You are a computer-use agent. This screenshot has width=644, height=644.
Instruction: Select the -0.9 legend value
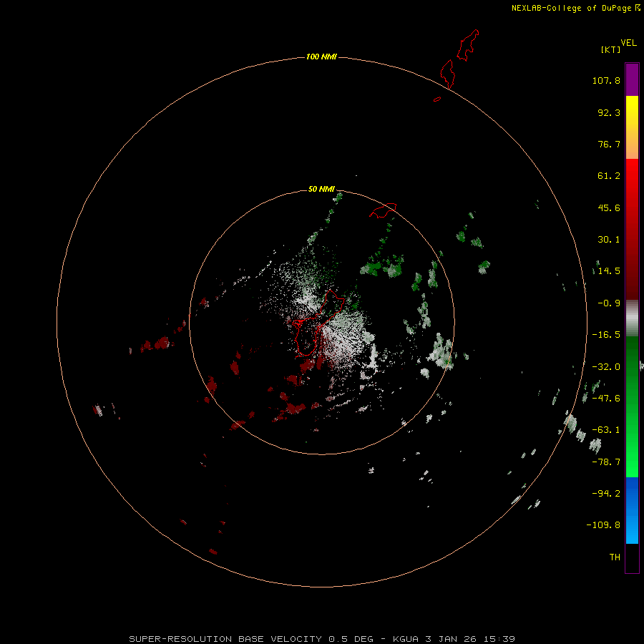click(609, 303)
